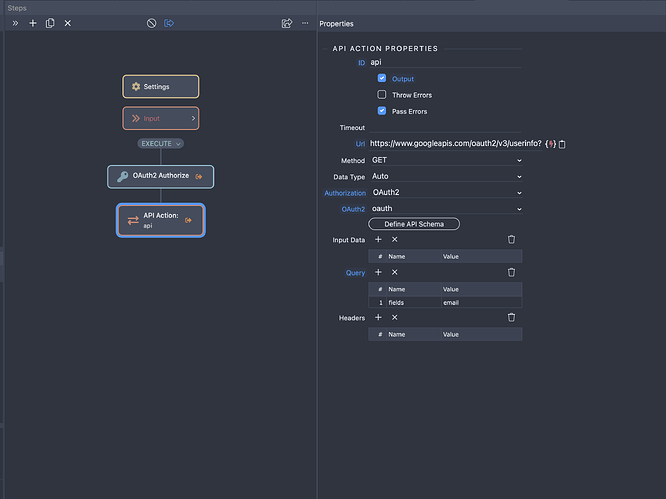Select the email value cell in Query
This screenshot has height=499, width=666.
click(481, 303)
